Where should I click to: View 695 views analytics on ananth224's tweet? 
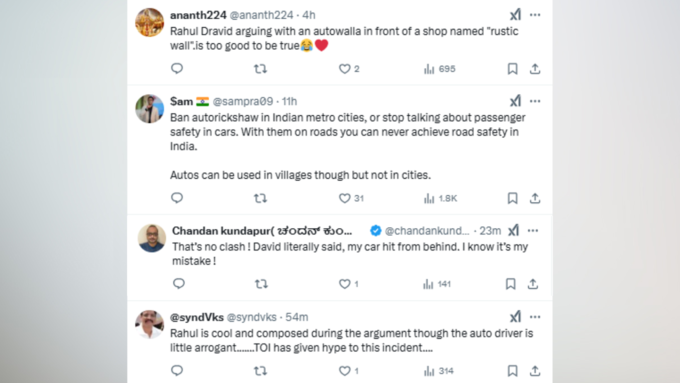point(439,69)
